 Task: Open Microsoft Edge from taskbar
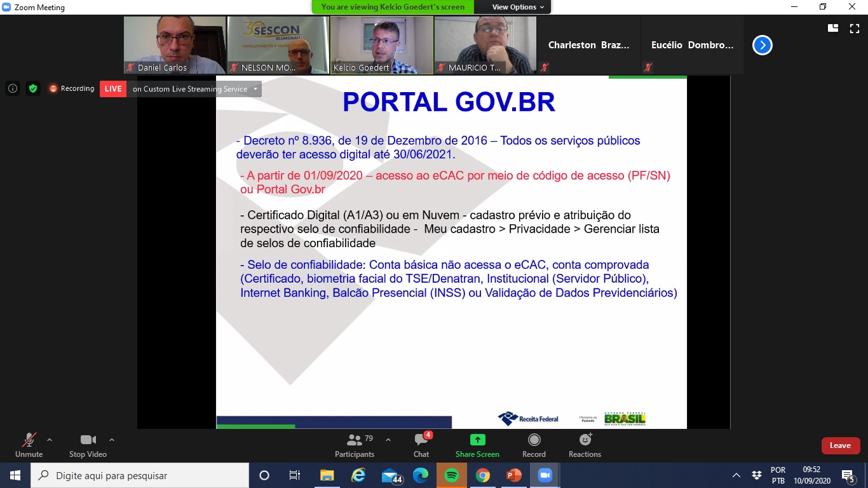coord(421,475)
